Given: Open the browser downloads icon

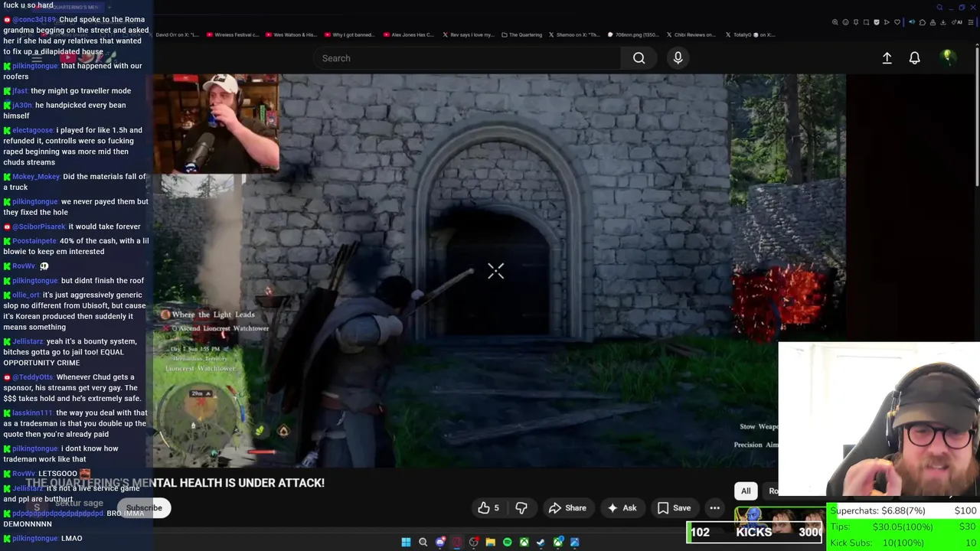Looking at the screenshot, I should click(x=943, y=22).
